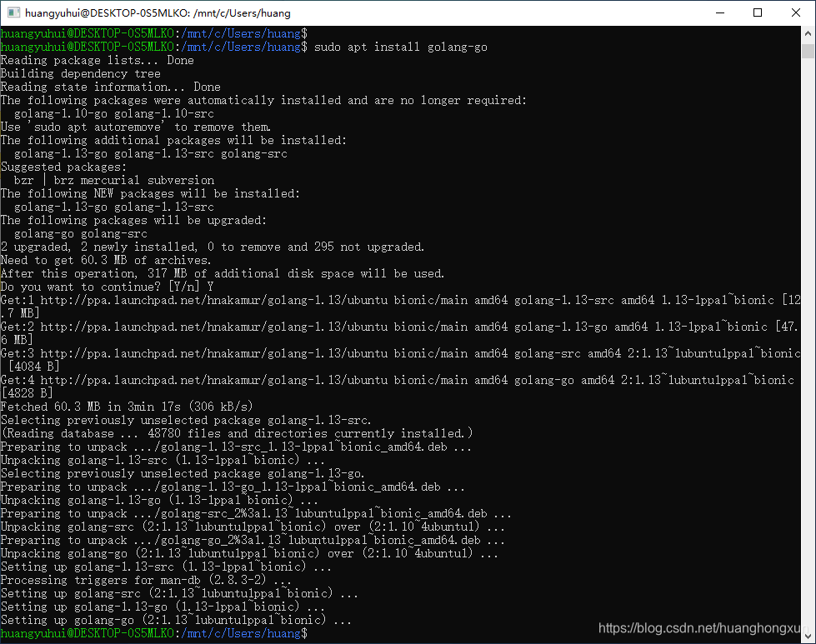Click the '2 upgraded, 2 newly installed' summary line
816x644 pixels.
[x=213, y=247]
